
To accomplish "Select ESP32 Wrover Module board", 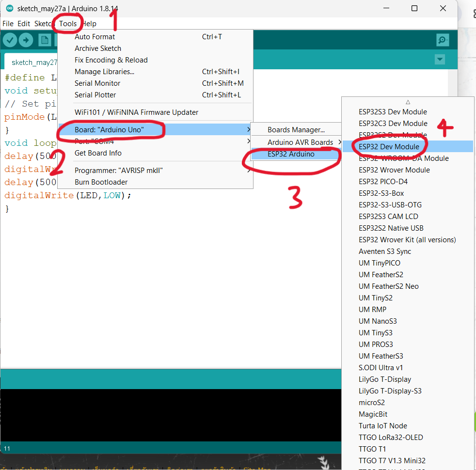I will point(408,170).
